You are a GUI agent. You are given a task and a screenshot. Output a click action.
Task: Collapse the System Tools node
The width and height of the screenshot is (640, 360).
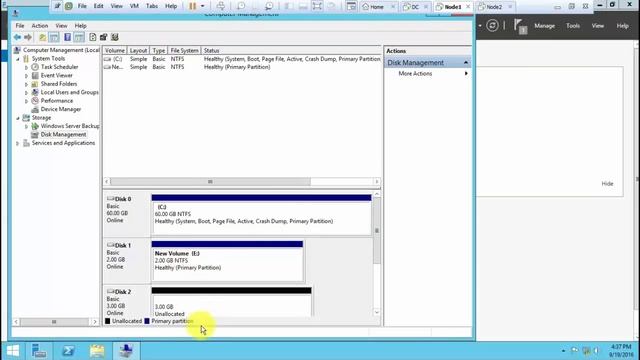point(18,59)
